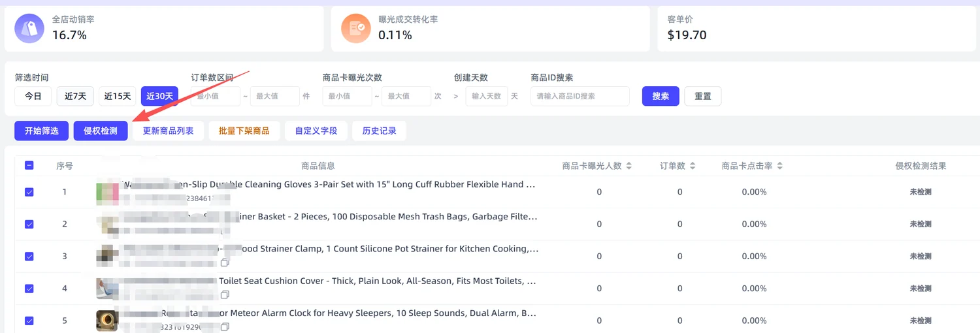The height and width of the screenshot is (333, 980).
Task: Uncheck the checkbox for row 3
Action: click(x=29, y=256)
